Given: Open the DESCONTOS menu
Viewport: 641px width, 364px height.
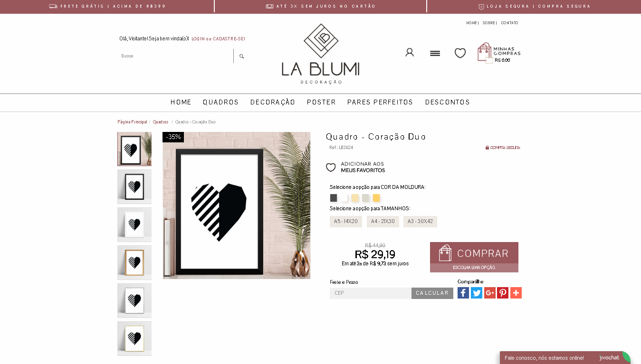Looking at the screenshot, I should [x=448, y=103].
